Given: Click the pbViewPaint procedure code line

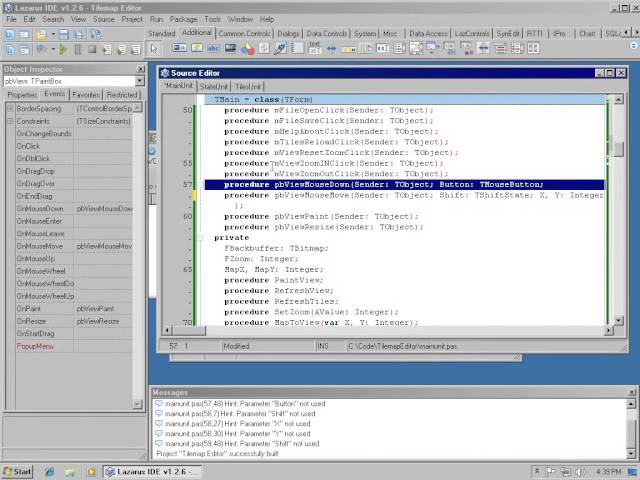Looking at the screenshot, I should [x=321, y=216].
